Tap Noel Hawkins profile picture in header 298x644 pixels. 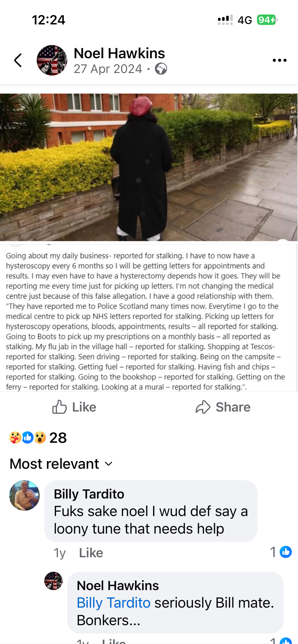52,60
